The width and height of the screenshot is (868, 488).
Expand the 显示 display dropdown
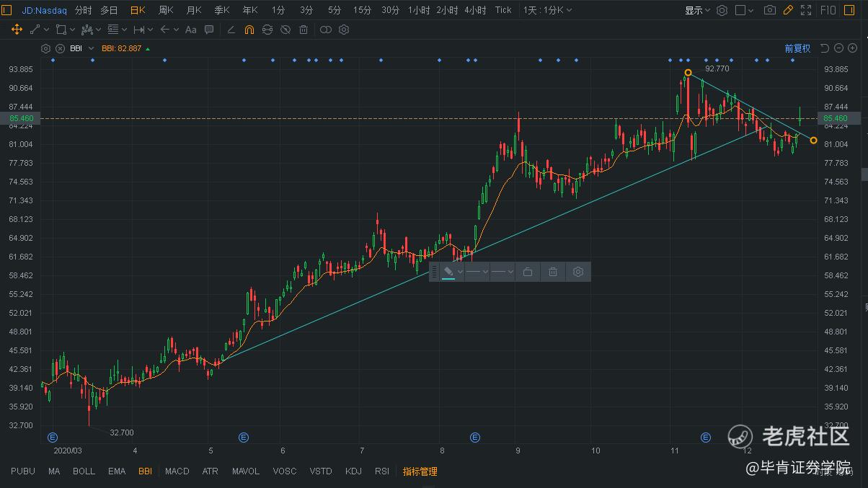[x=697, y=10]
